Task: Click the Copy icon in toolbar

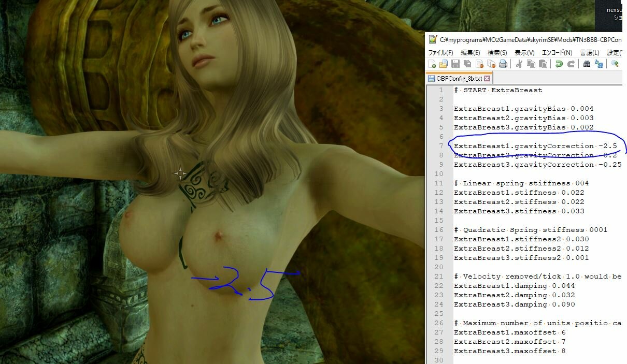Action: pos(531,64)
